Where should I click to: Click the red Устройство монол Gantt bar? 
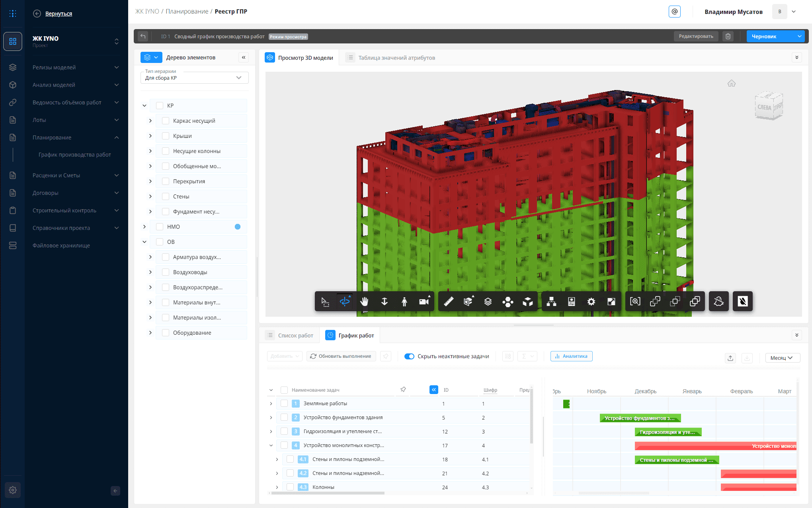[716, 446]
